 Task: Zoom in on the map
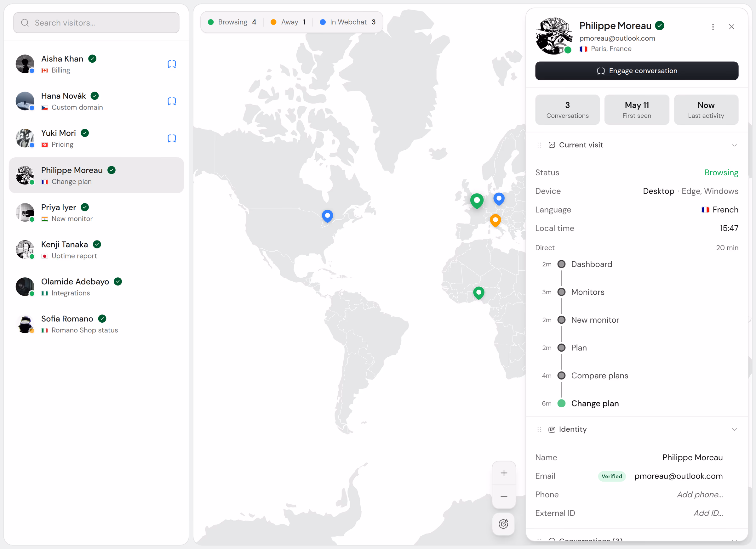pyautogui.click(x=504, y=473)
